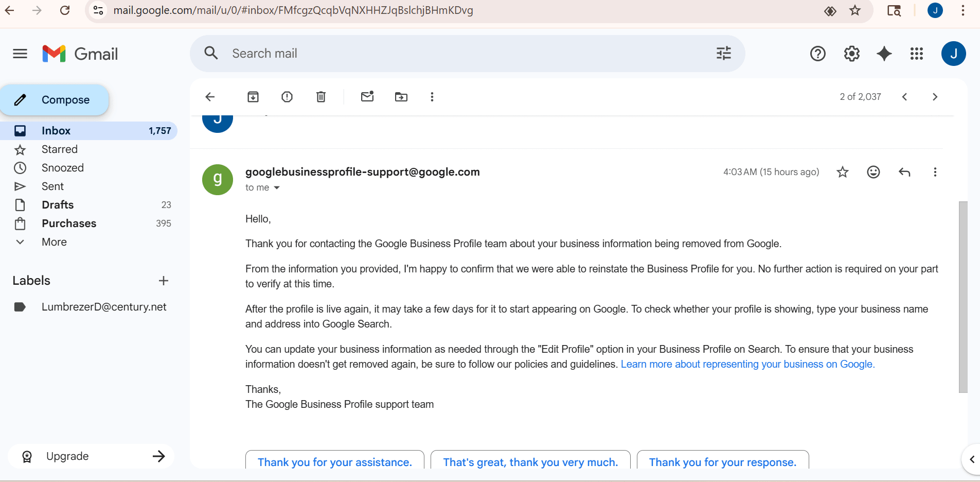Open the Purchases folder
The height and width of the screenshot is (482, 980).
(88, 223)
